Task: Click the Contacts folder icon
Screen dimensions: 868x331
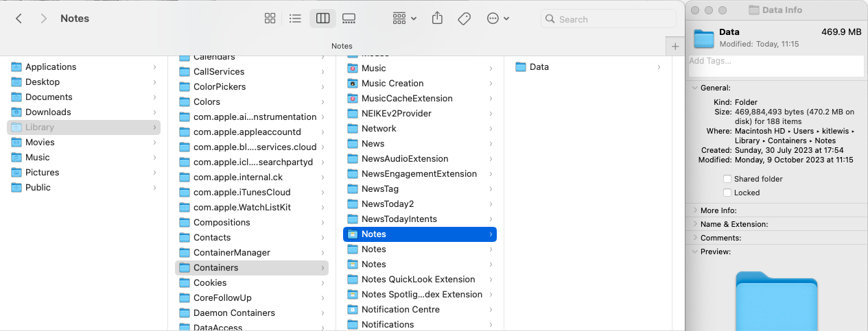Action: 185,237
